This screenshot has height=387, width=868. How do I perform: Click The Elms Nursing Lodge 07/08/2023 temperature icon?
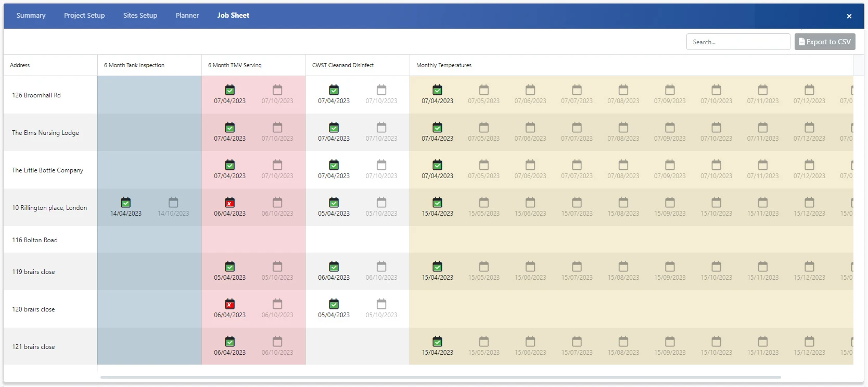623,128
